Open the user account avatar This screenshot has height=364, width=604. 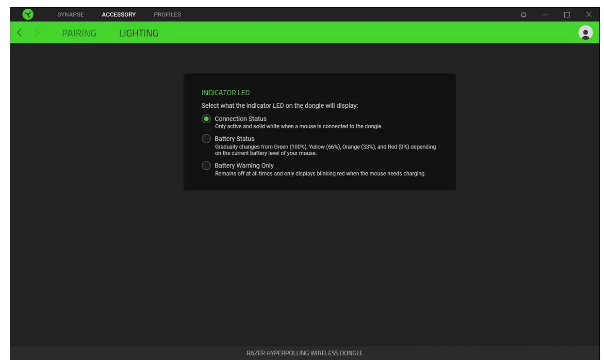tap(585, 32)
